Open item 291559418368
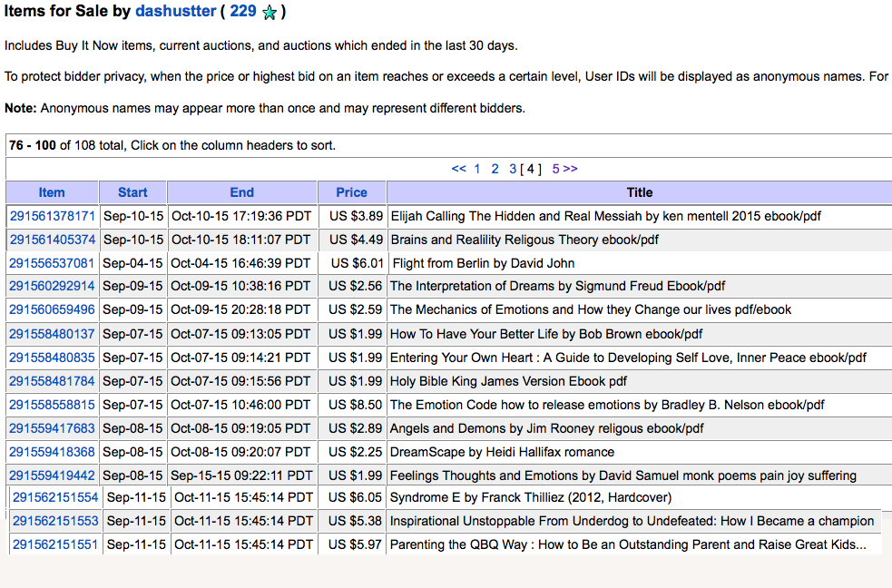892x588 pixels. pyautogui.click(x=52, y=452)
